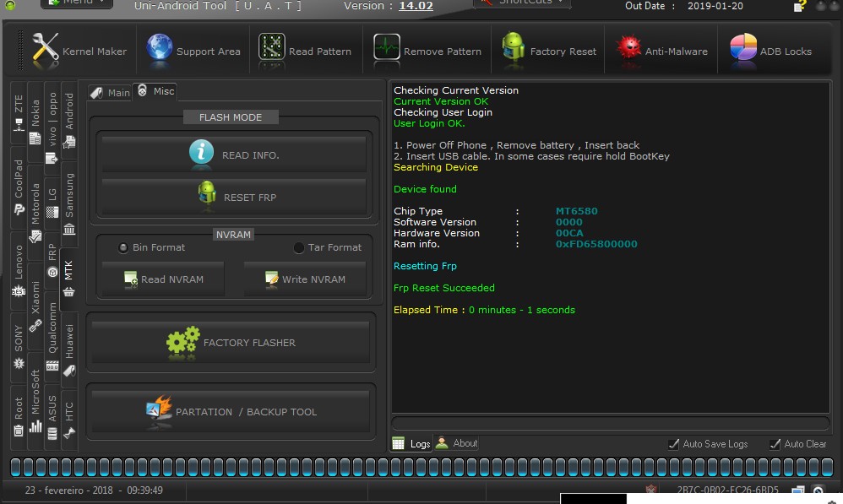Open the FACTORY FLASHER tool

(x=231, y=342)
